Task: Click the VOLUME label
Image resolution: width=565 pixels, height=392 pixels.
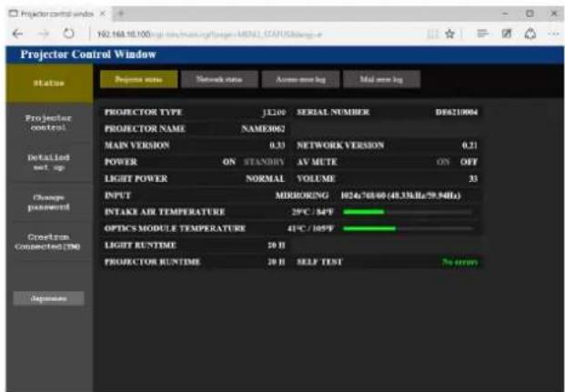Action: click(316, 178)
